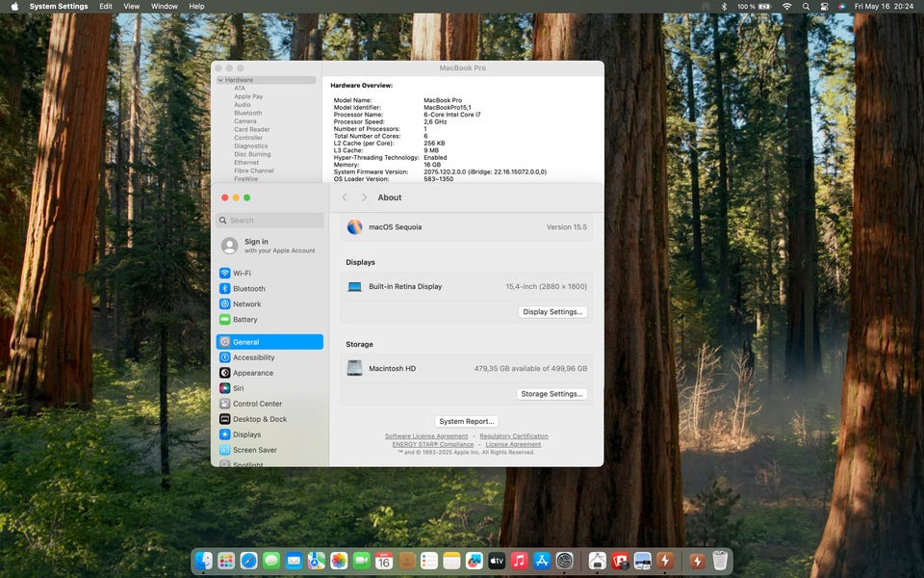This screenshot has width=924, height=578.
Task: Open the Software License Agreement link
Action: tap(426, 436)
